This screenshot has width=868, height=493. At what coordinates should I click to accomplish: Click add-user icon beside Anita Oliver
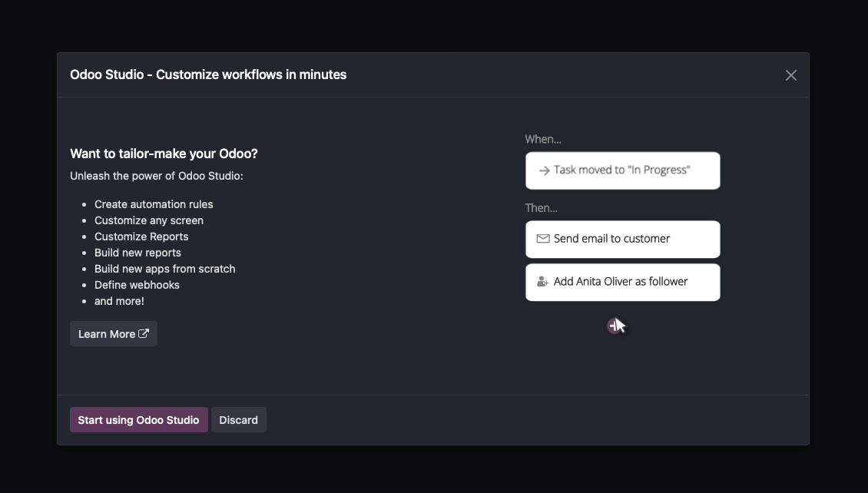pos(543,282)
